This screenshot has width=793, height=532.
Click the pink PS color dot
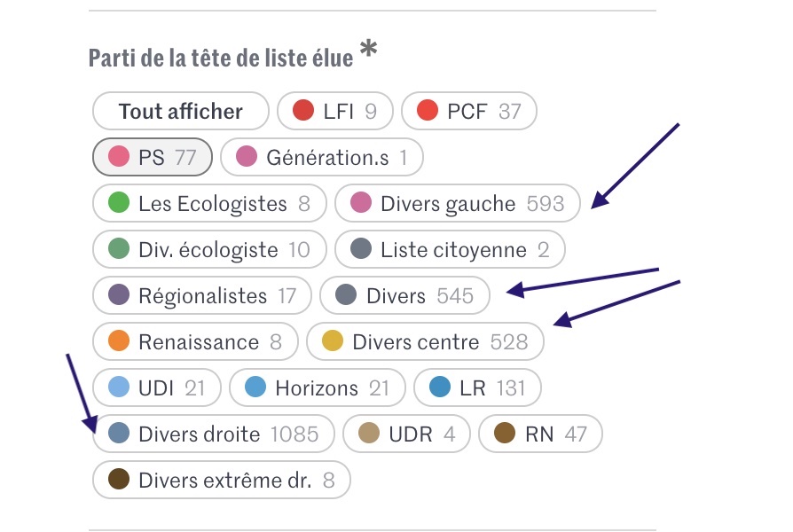pos(116,157)
